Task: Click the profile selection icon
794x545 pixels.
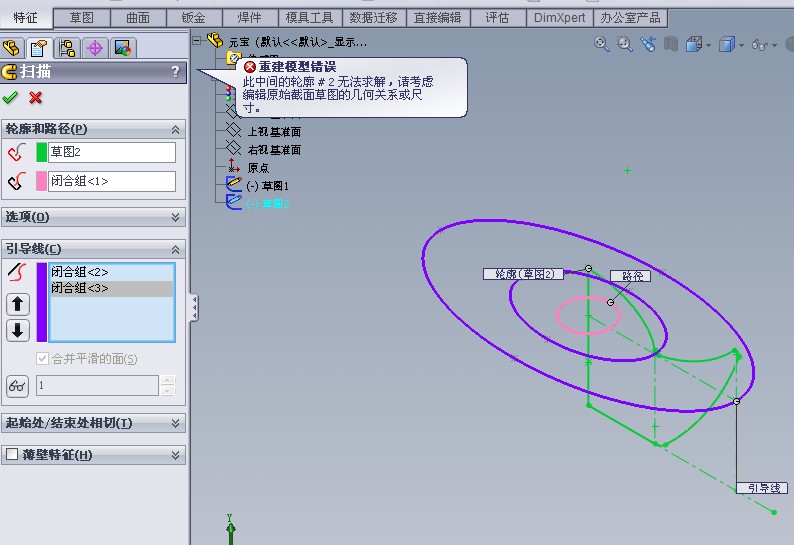Action: click(x=17, y=152)
